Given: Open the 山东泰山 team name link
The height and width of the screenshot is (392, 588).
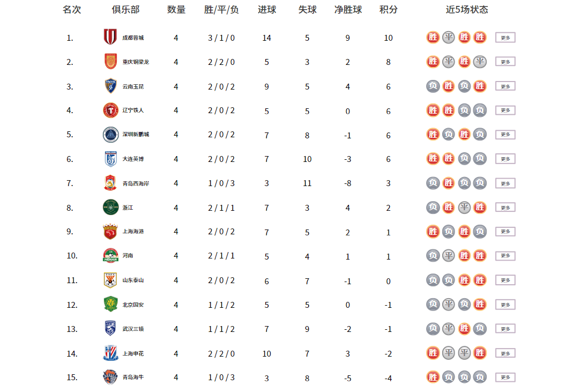Looking at the screenshot, I should click(133, 280).
